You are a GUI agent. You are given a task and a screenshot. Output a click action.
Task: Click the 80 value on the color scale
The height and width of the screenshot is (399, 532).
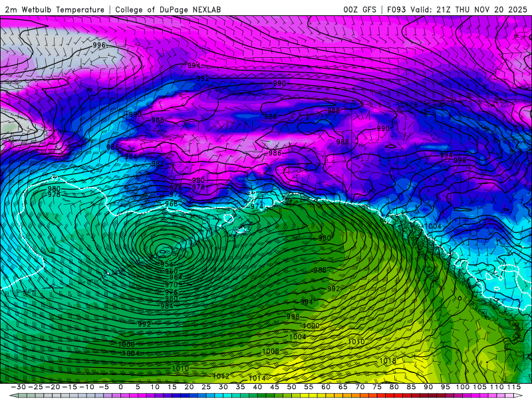coord(394,387)
